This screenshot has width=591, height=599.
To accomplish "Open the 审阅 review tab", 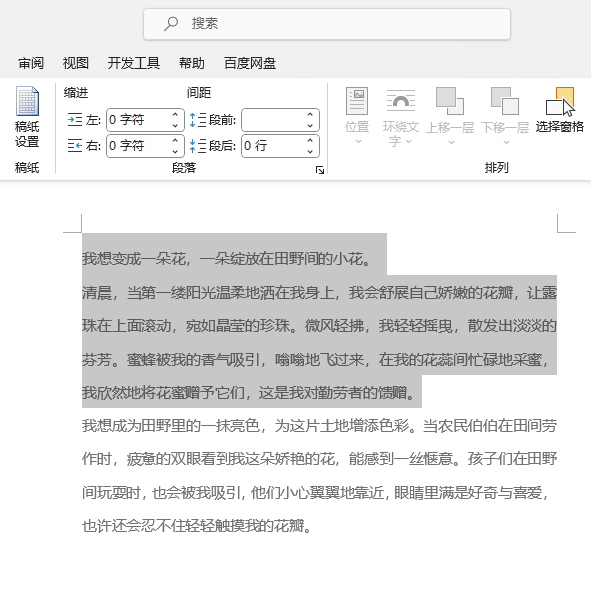I will [x=31, y=63].
